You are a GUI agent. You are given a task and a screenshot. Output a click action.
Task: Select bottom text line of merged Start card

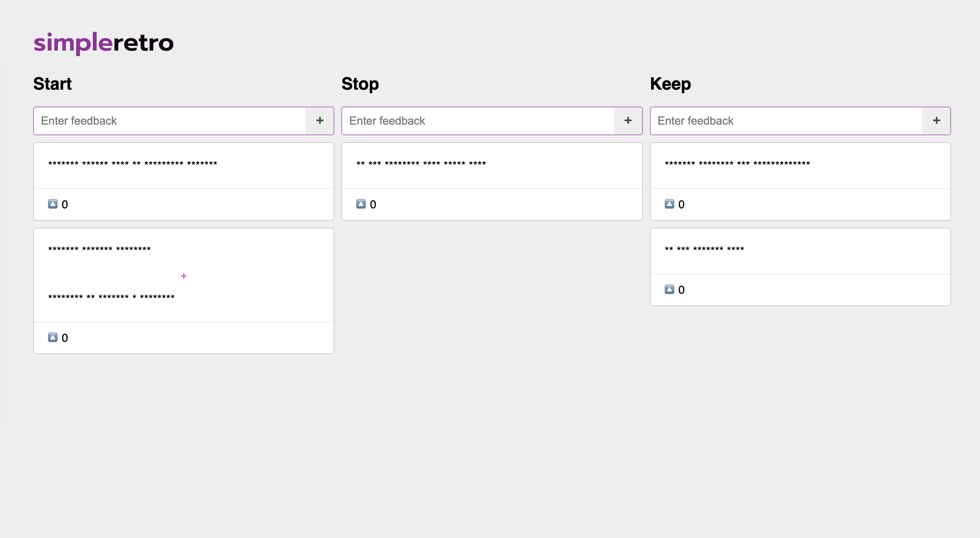(x=112, y=297)
